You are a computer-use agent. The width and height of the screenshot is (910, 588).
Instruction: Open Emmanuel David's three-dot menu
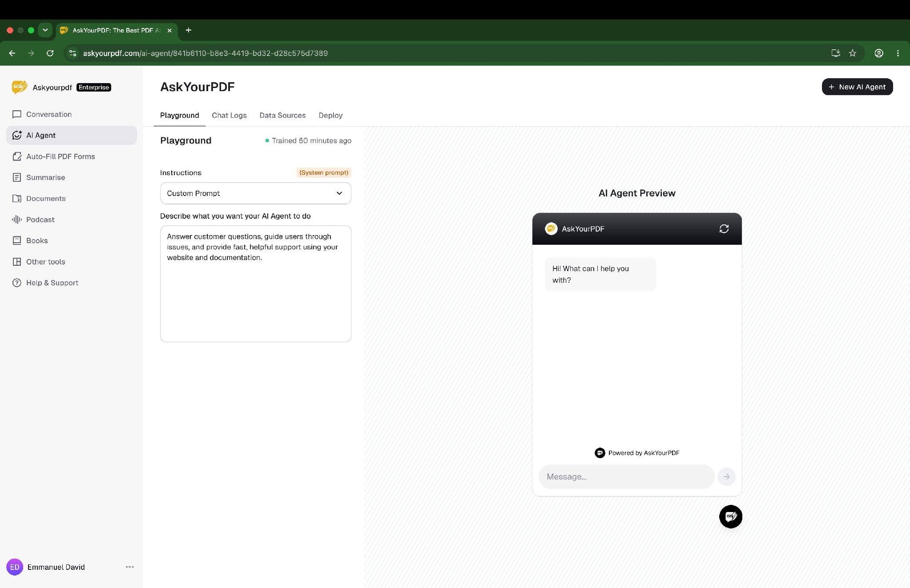[130, 567]
